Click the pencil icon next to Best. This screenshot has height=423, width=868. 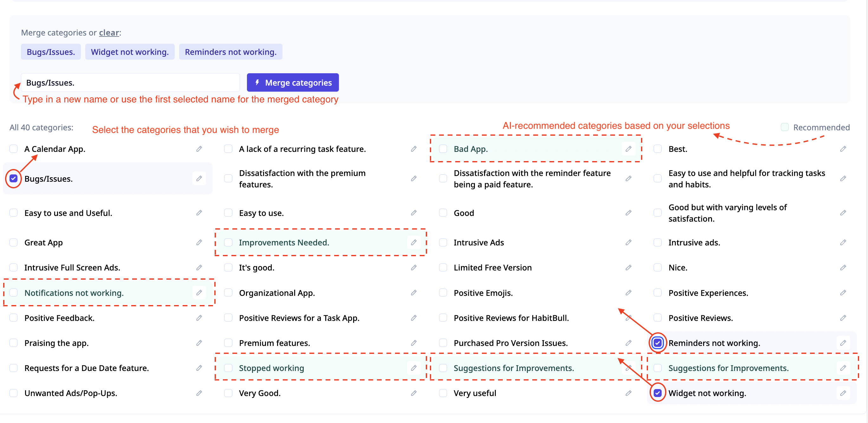point(843,149)
